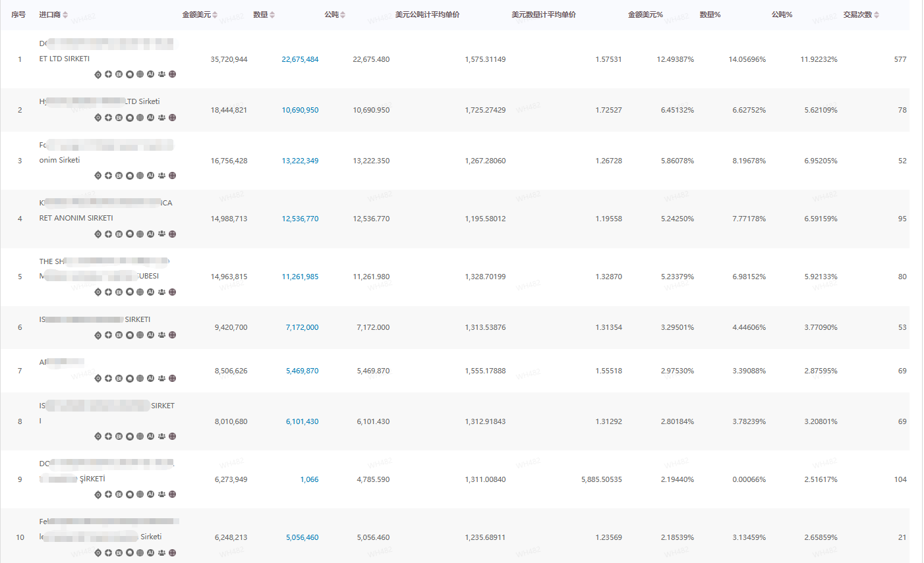Screen dimensions: 924x563
Task: Sort by 公吨 column sort arrows
Action: tap(343, 15)
